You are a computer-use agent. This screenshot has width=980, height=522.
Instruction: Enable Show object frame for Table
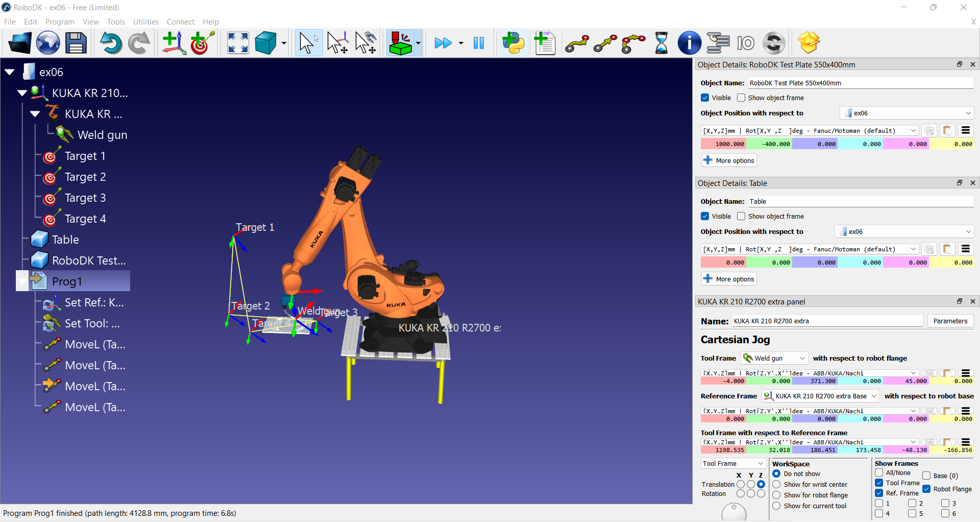[x=741, y=216]
